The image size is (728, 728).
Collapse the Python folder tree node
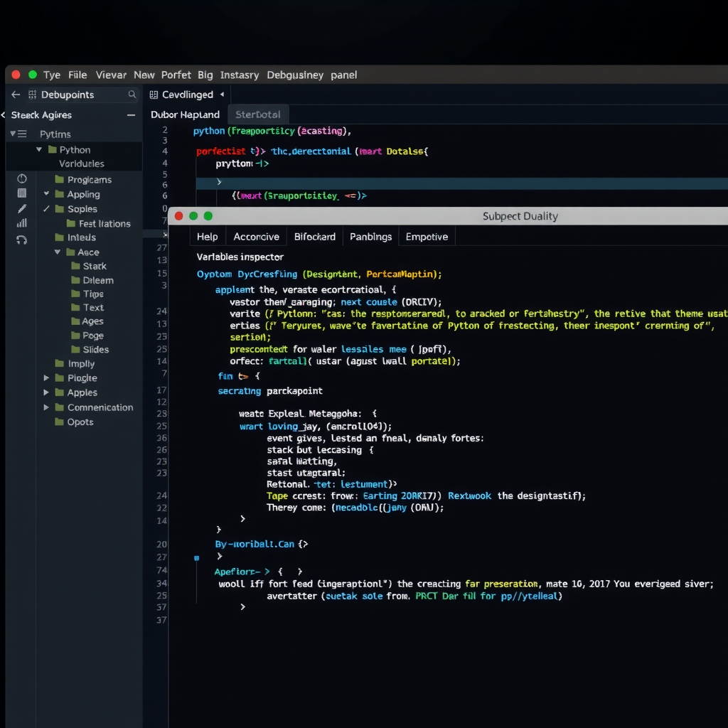pyautogui.click(x=39, y=150)
